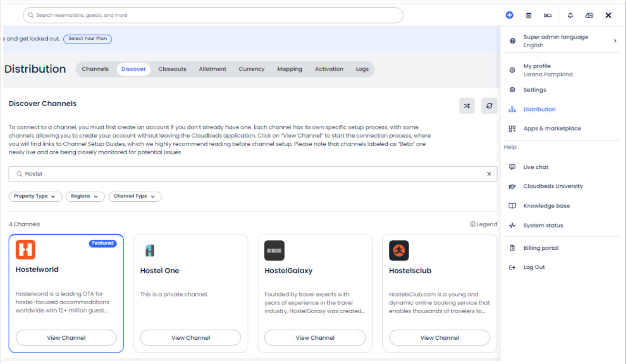Click the global reservations search box

click(213, 15)
